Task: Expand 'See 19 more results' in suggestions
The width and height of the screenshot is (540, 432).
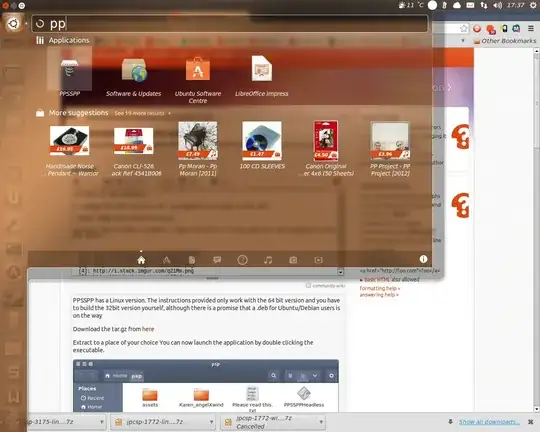Action: 142,113
